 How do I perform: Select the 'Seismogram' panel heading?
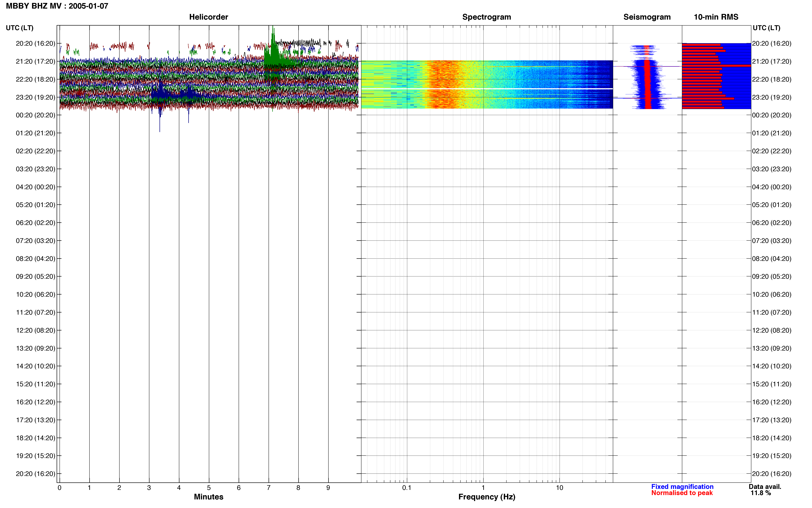647,17
